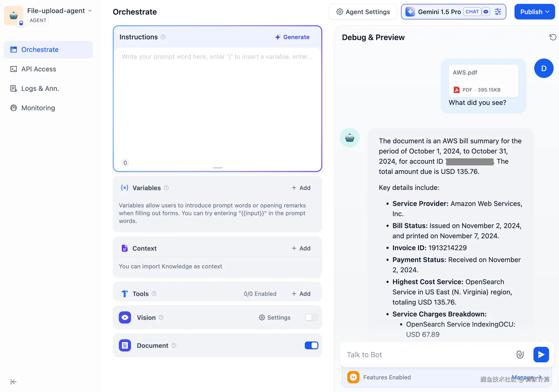This screenshot has width=559, height=392.
Task: Grab the Instructions box resize handle
Action: pos(217,168)
